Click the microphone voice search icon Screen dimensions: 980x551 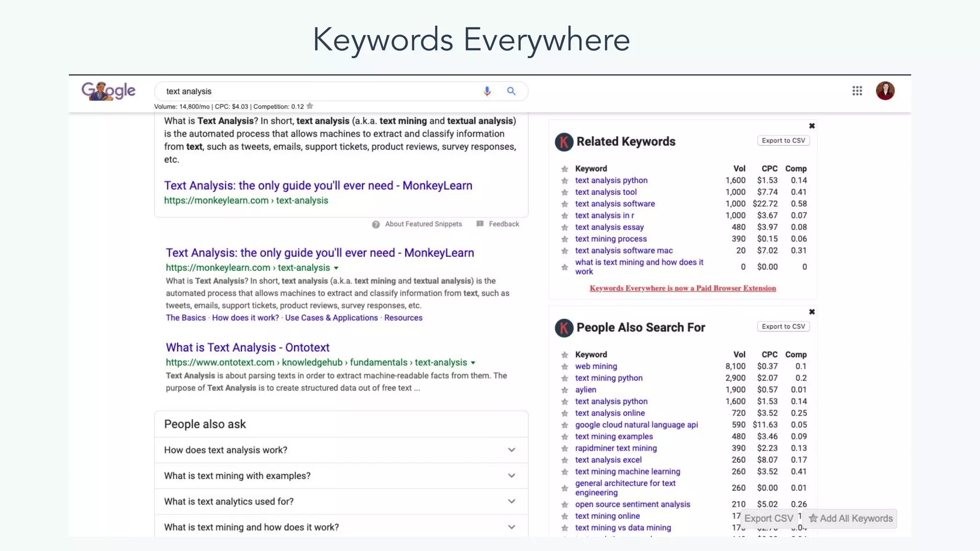click(x=487, y=91)
